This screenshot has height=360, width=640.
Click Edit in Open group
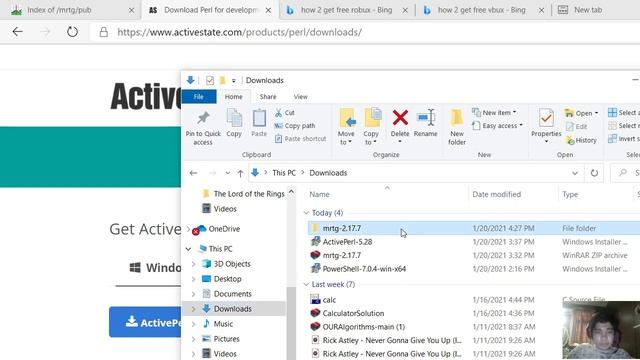pyautogui.click(x=577, y=127)
